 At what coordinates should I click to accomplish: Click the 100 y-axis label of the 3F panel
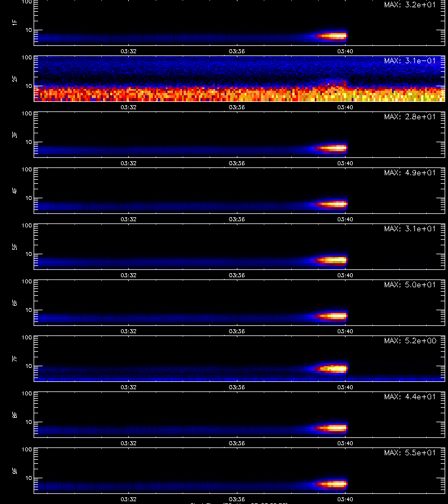pyautogui.click(x=27, y=114)
